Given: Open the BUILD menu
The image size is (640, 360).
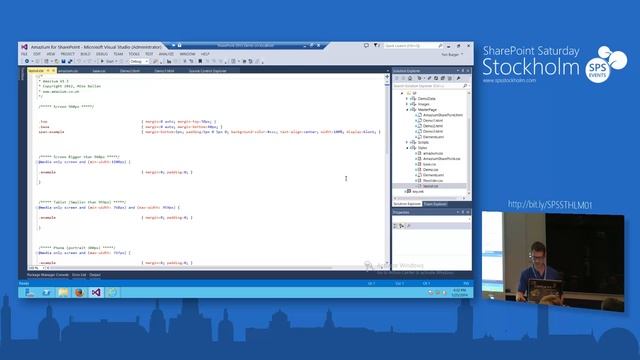Looking at the screenshot, I should tap(85, 54).
